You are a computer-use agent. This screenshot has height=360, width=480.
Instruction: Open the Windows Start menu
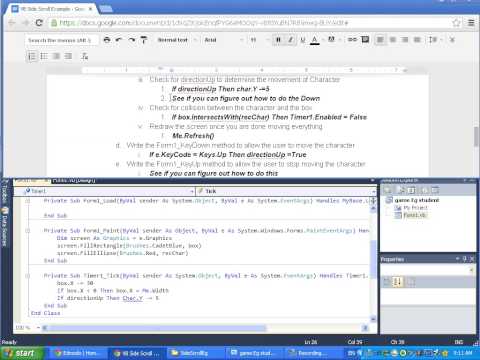click(x=22, y=353)
